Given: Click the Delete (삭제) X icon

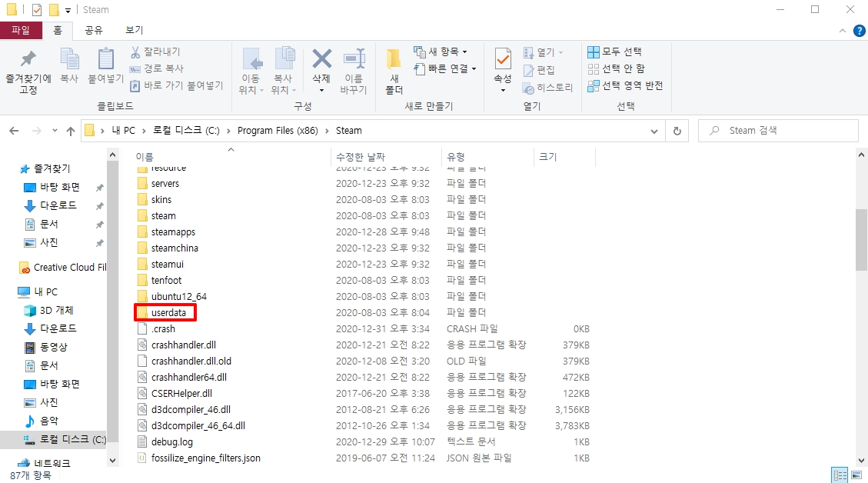Looking at the screenshot, I should 321,58.
